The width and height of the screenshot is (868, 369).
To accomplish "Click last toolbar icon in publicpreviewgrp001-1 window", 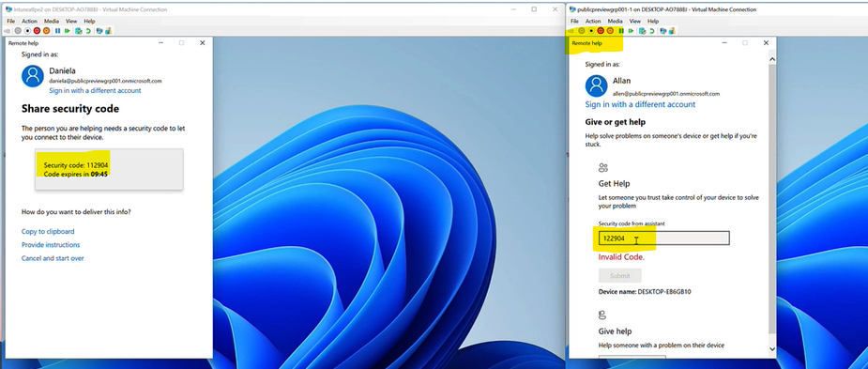I will (672, 31).
